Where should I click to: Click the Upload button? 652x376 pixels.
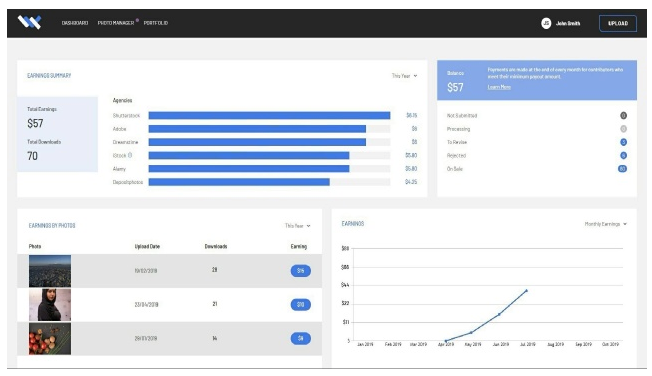coord(617,23)
